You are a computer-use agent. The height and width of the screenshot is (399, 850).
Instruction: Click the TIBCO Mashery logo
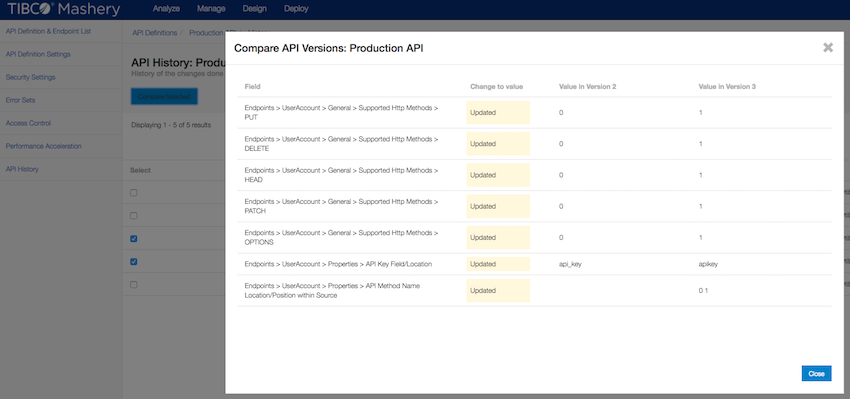point(63,9)
